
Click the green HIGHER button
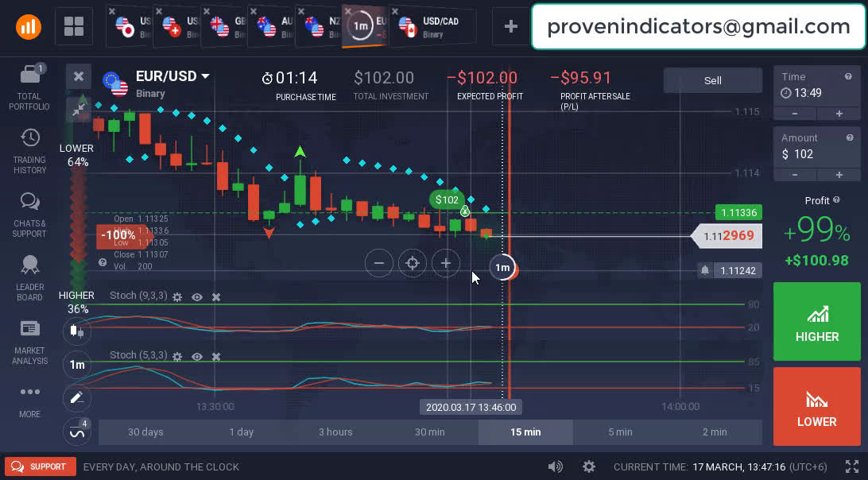816,322
